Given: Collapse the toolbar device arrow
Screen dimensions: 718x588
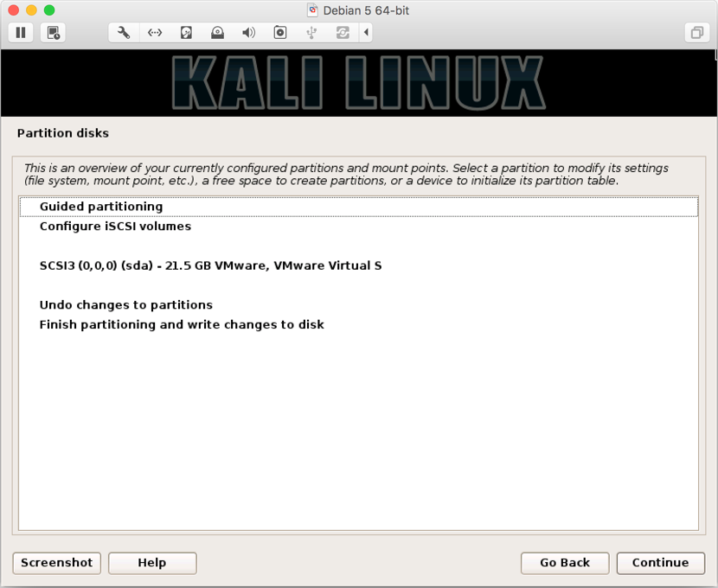Looking at the screenshot, I should coord(366,33).
